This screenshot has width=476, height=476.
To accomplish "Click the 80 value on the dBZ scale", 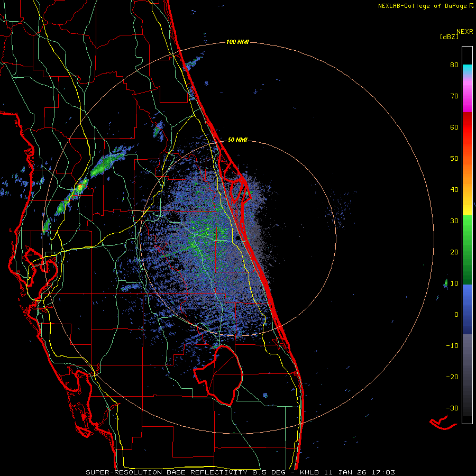I will 454,65.
